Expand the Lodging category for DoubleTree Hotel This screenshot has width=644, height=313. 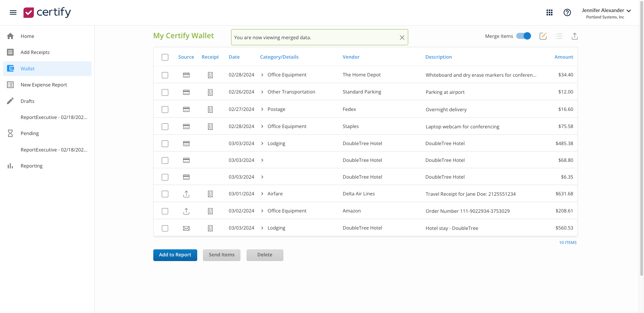coord(262,143)
